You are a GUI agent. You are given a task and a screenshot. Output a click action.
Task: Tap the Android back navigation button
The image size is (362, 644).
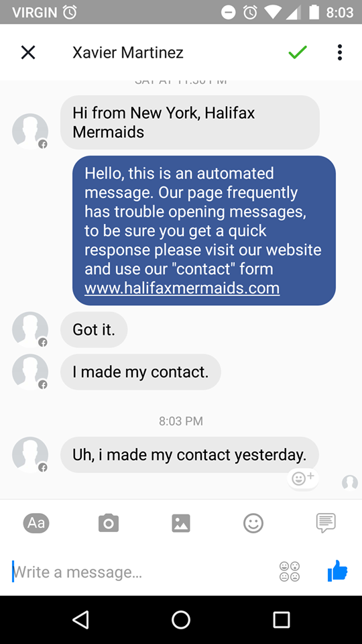[80, 619]
